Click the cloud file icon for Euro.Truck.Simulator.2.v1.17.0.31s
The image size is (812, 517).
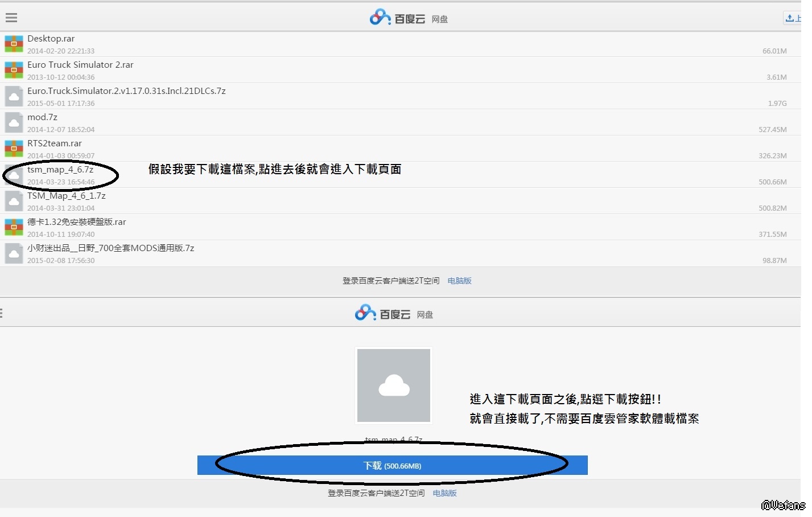click(x=14, y=96)
